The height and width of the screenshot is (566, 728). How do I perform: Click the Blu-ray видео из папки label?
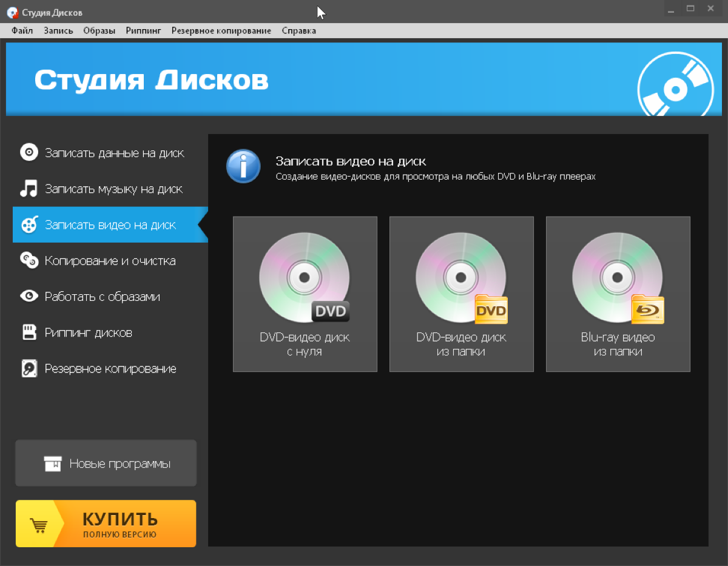click(618, 344)
